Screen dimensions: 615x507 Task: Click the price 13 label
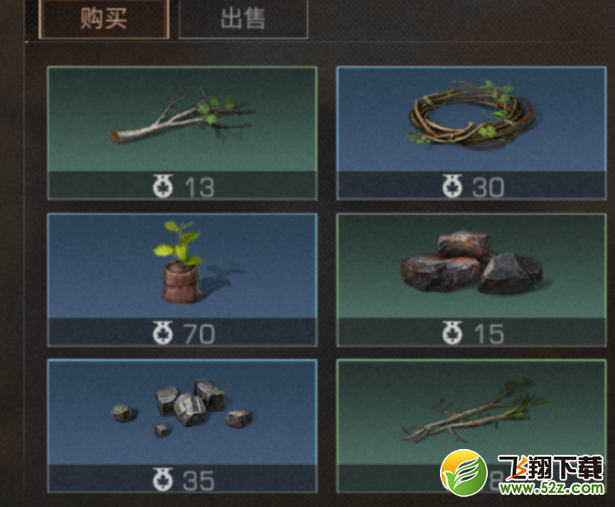click(x=199, y=187)
